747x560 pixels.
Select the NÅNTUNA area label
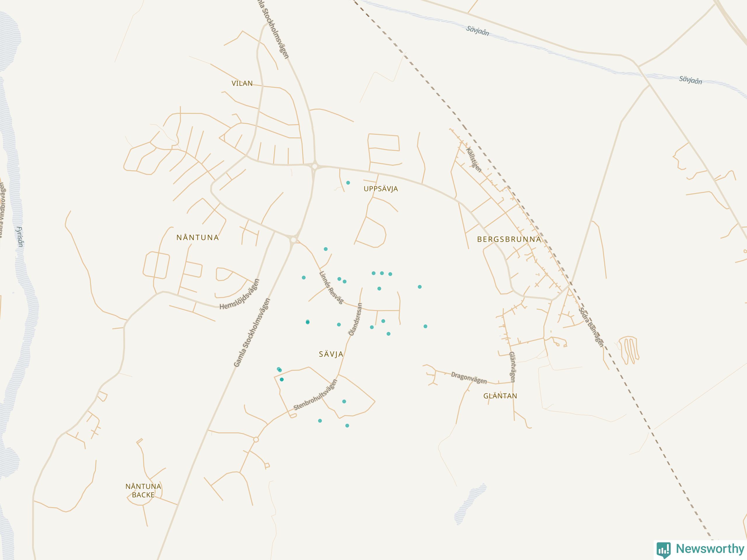(x=198, y=237)
